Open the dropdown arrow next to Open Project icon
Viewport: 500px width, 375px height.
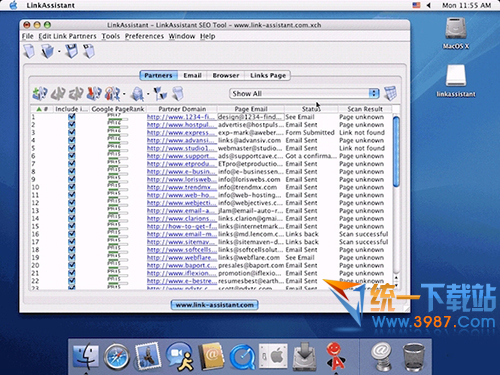point(59,52)
